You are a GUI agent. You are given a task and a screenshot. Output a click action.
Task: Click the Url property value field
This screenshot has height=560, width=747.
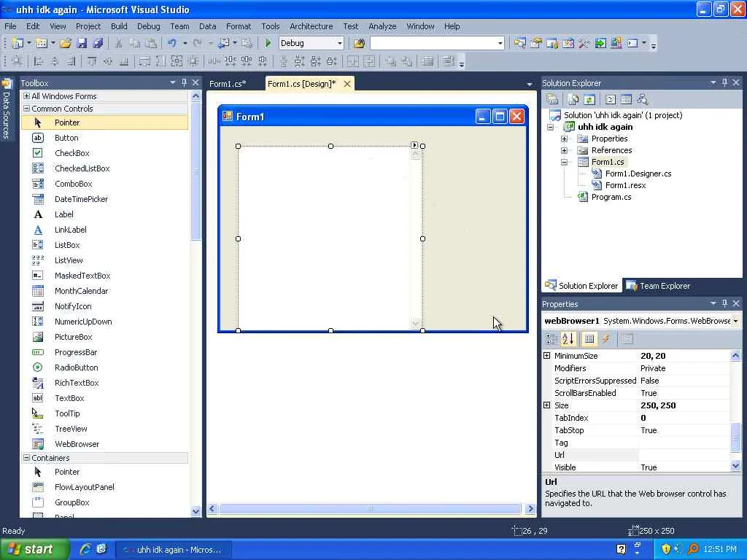[684, 455]
